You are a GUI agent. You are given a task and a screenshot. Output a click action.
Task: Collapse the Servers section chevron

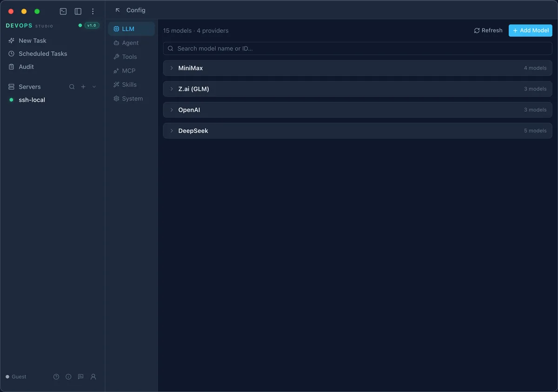[x=94, y=87]
